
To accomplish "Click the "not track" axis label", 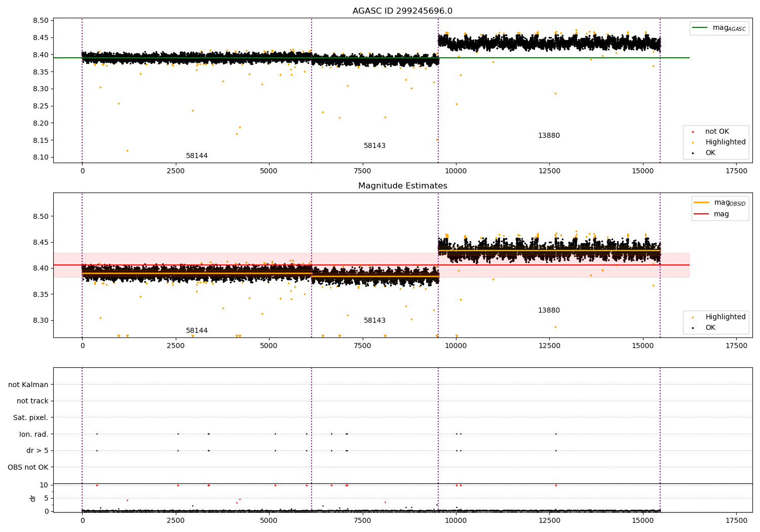I will point(32,401).
